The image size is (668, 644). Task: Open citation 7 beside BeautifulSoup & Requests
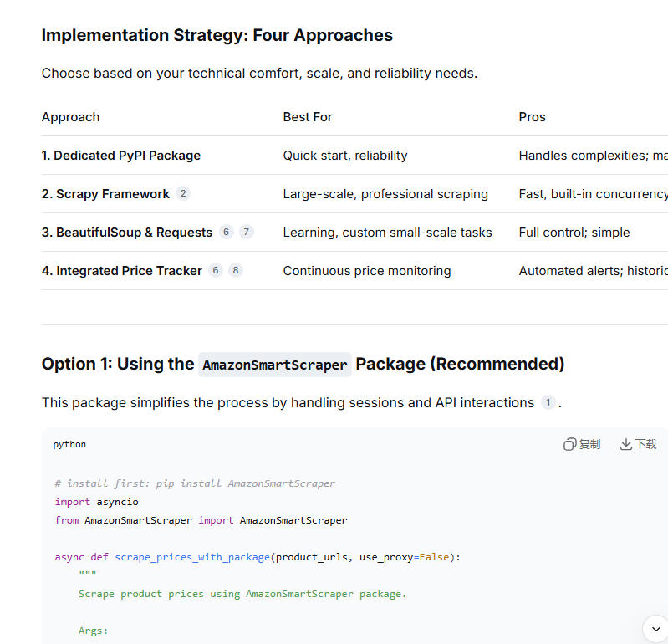tap(246, 232)
